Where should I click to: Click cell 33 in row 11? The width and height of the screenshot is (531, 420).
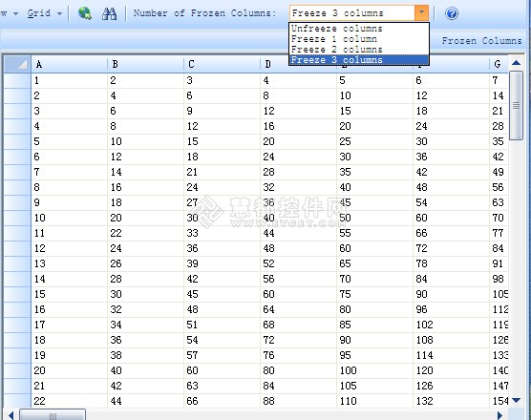(x=223, y=233)
